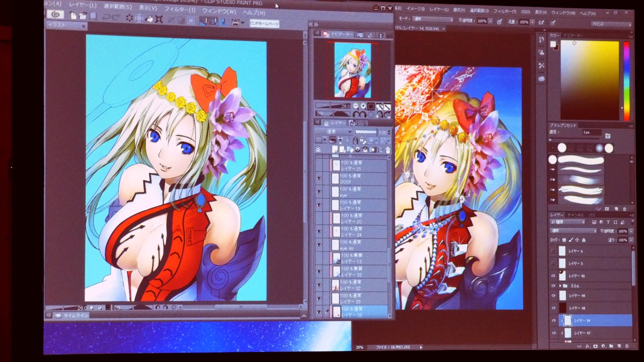Toggle the snap to grid icon in Clip Studio
This screenshot has height=362, width=644.
[222, 22]
